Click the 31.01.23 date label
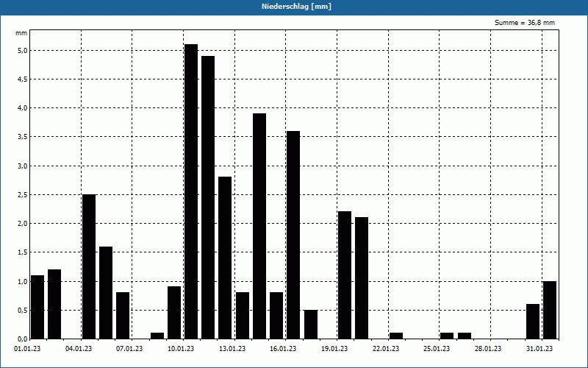The height and width of the screenshot is (368, 588). tap(539, 349)
